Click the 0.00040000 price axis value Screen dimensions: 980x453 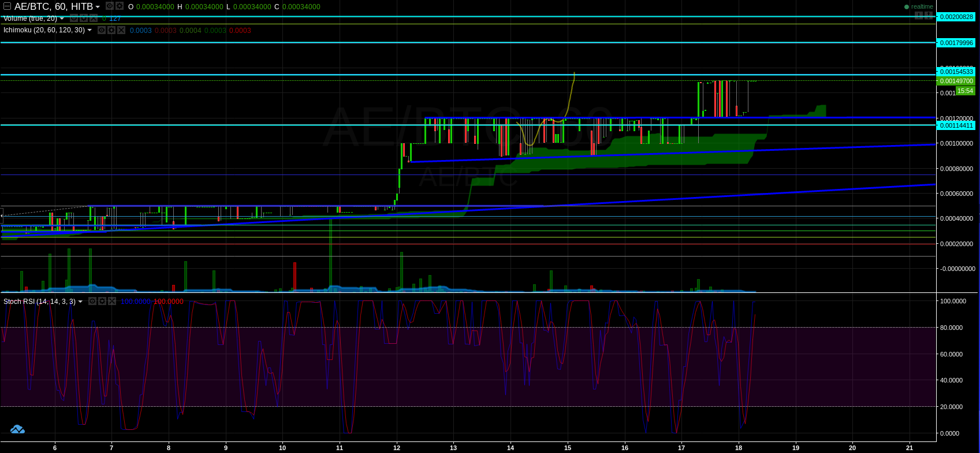pyautogui.click(x=957, y=219)
